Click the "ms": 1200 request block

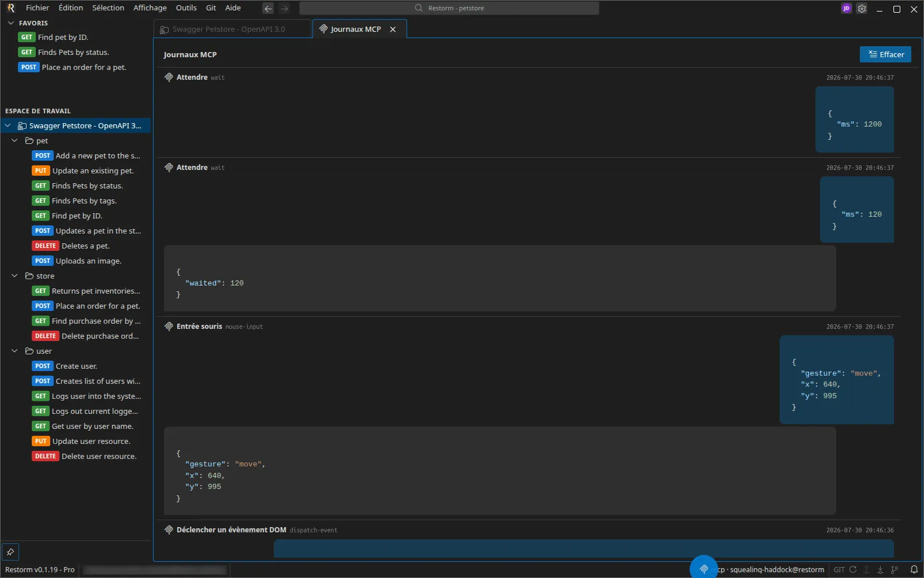tap(855, 120)
